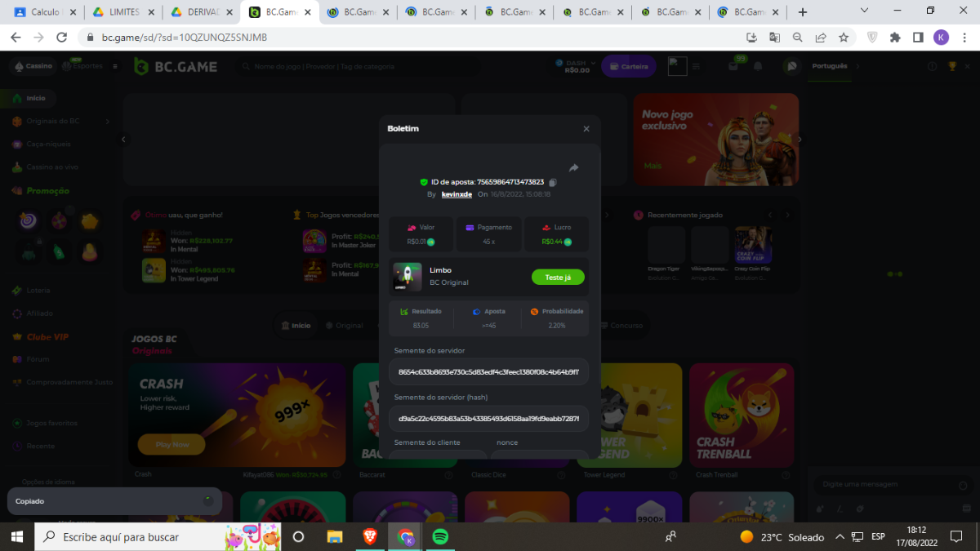Click the Limbo game thumbnail
980x551 pixels.
click(408, 277)
